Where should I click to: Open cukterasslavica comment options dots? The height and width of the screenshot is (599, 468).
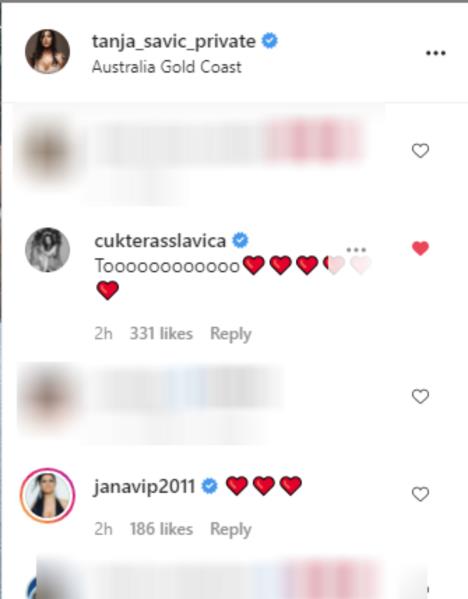click(356, 250)
